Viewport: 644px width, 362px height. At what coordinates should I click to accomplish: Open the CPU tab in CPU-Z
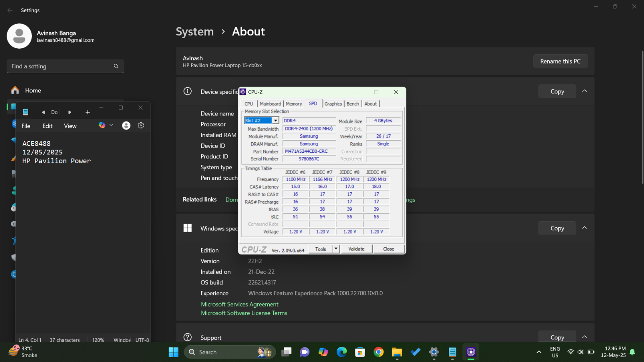tap(249, 104)
